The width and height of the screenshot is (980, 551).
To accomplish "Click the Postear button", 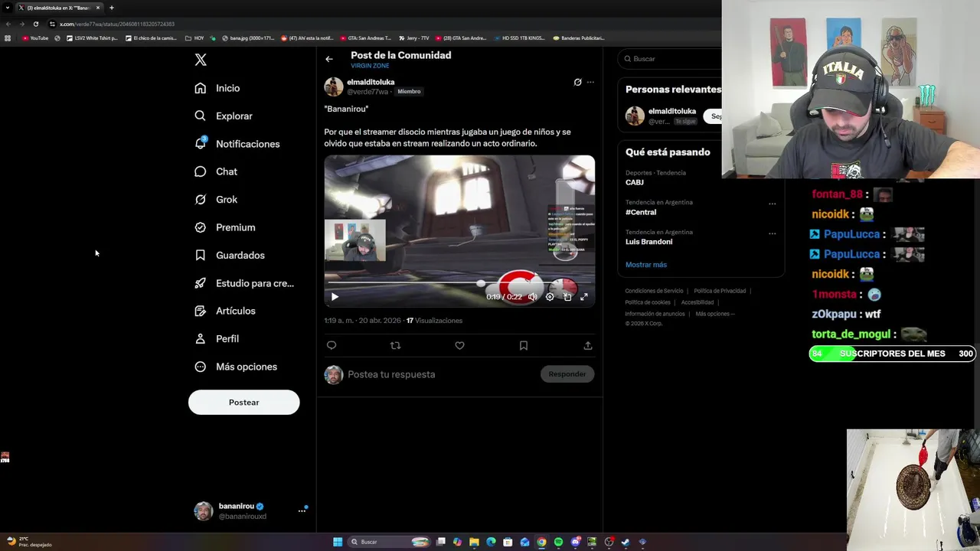I will click(x=243, y=403).
